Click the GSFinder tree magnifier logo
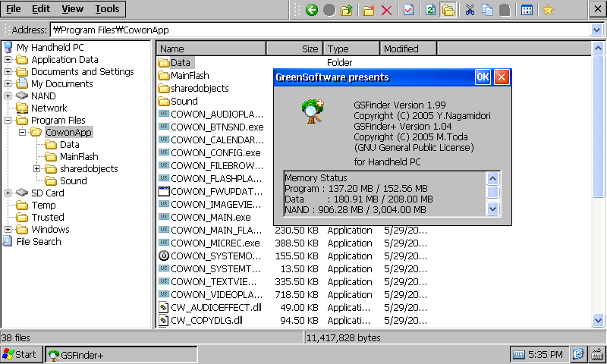The height and width of the screenshot is (364, 607). (313, 111)
